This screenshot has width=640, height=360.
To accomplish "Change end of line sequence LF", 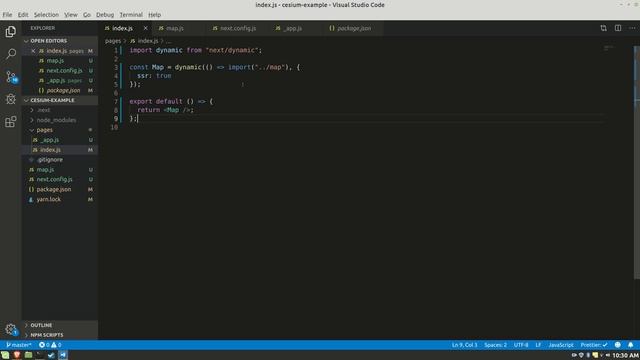I will (538, 345).
